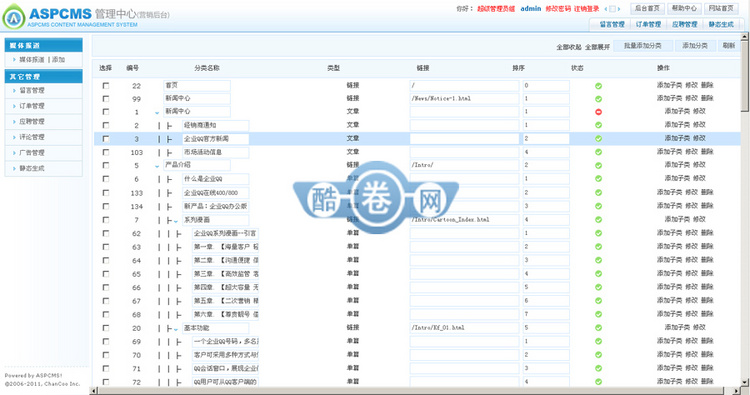Click the status icon for row 70
The height and width of the screenshot is (395, 750).
click(x=598, y=355)
